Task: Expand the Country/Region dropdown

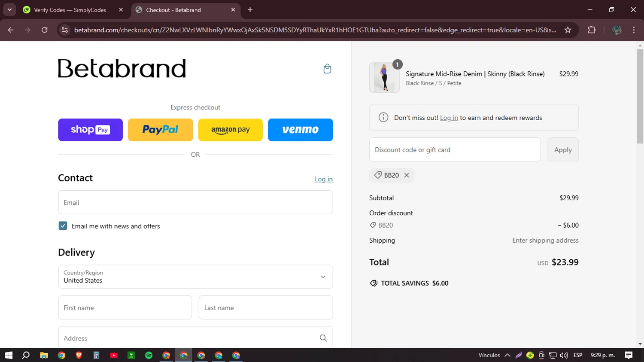Action: 195,277
